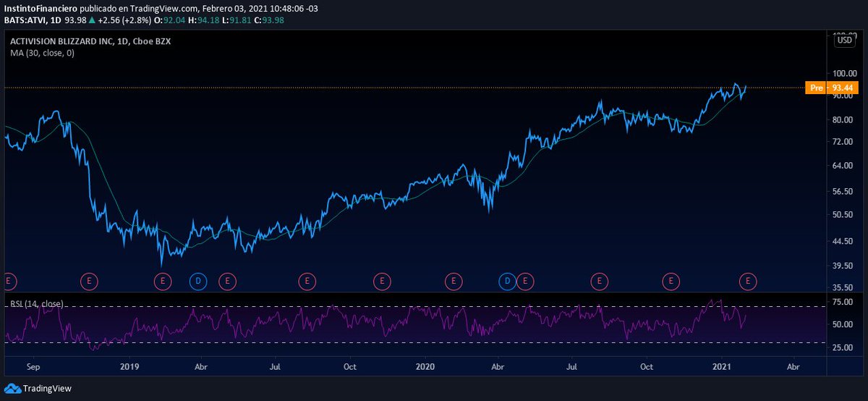This screenshot has height=401, width=868.
Task: Click the 72.00 price axis label
Action: (x=843, y=142)
